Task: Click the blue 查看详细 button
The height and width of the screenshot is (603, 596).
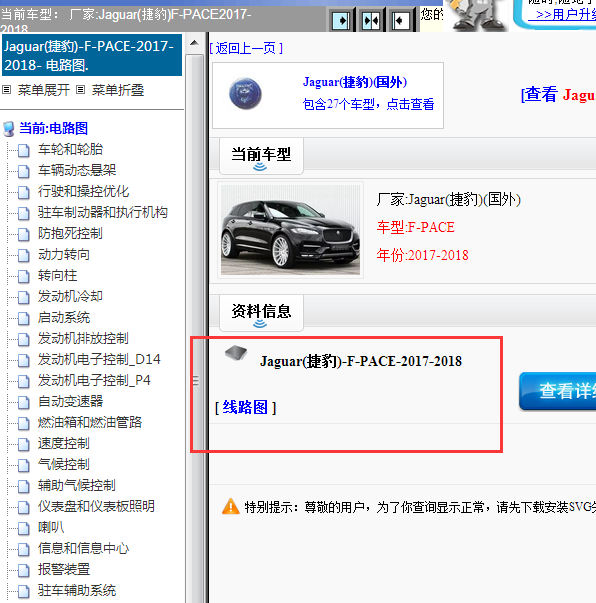Action: coord(558,391)
